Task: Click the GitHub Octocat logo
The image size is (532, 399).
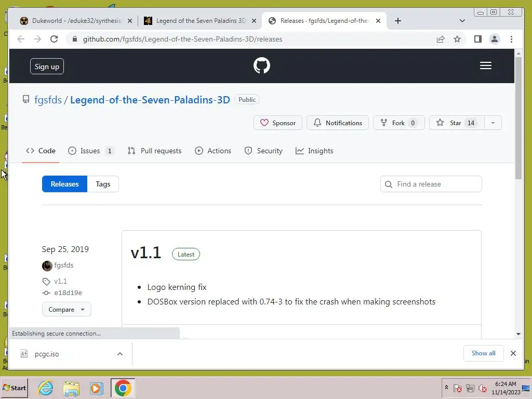Action: [262, 65]
